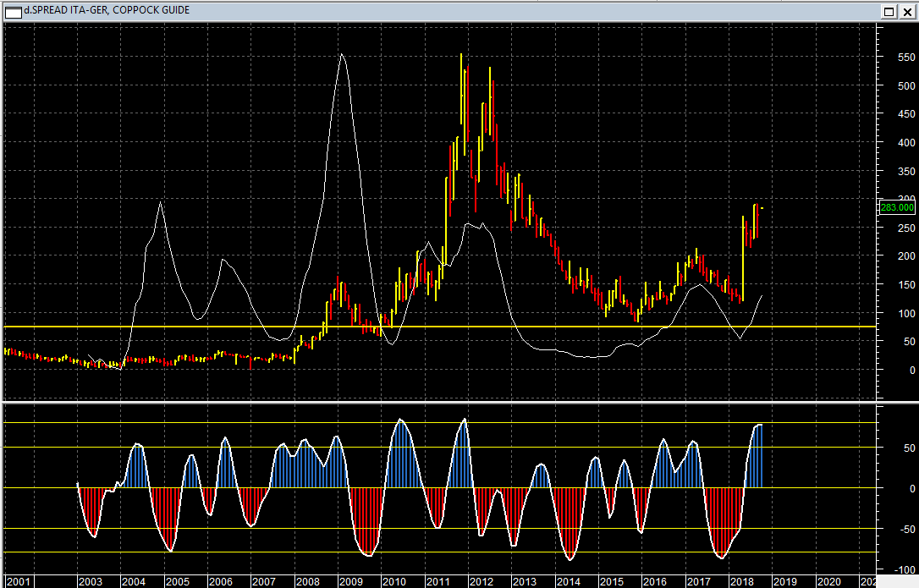Select the 2013 label on time axis

click(x=525, y=581)
